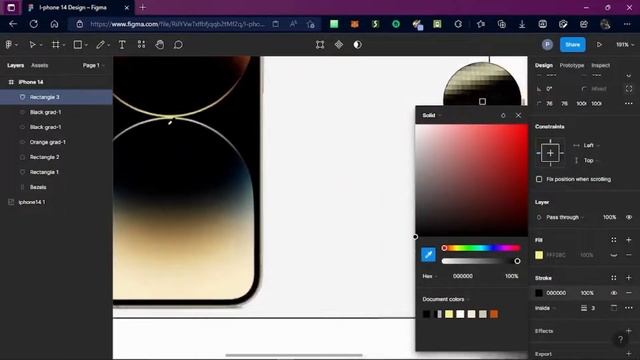
Task: Present the prototype with play icon
Action: (599, 45)
